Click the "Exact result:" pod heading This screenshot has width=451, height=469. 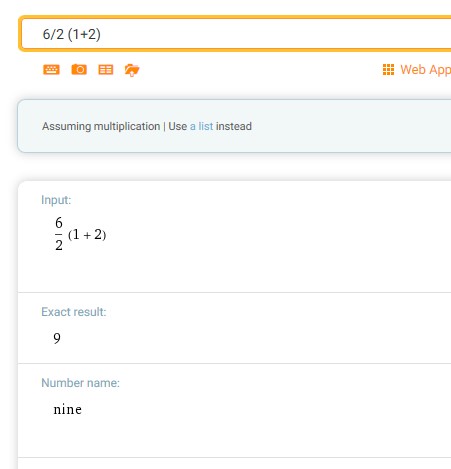(x=74, y=312)
